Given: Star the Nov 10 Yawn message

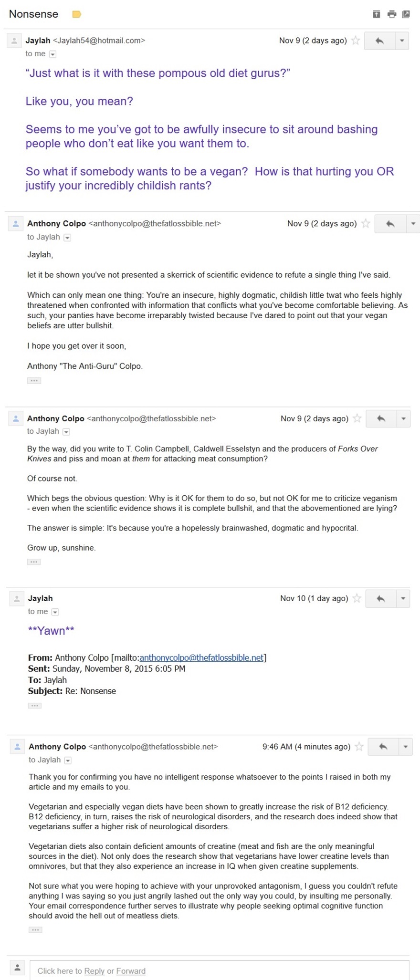Looking at the screenshot, I should click(357, 599).
